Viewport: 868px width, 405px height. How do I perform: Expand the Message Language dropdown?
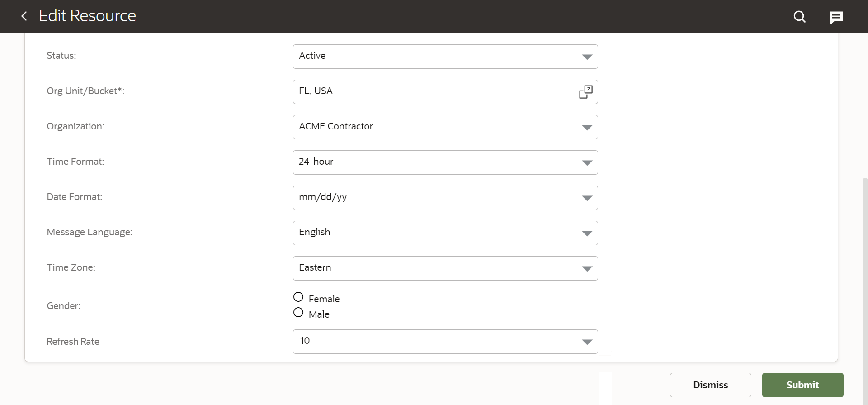[x=445, y=233]
